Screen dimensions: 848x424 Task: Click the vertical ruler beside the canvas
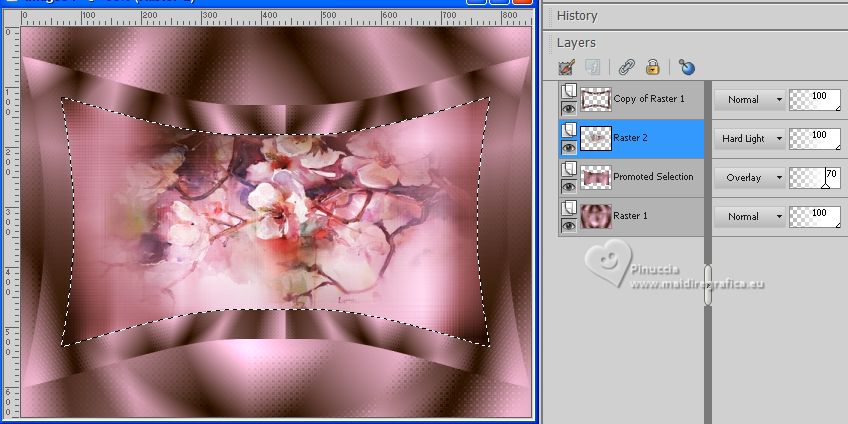coord(12,222)
